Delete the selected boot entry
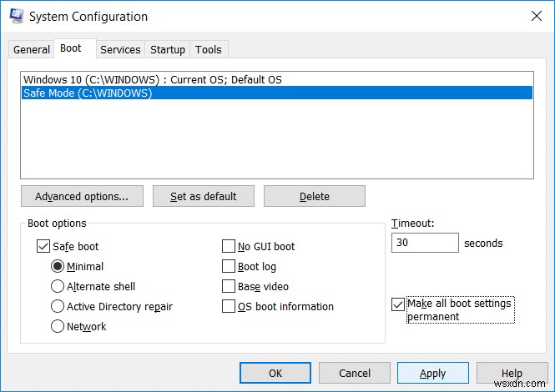 [314, 196]
